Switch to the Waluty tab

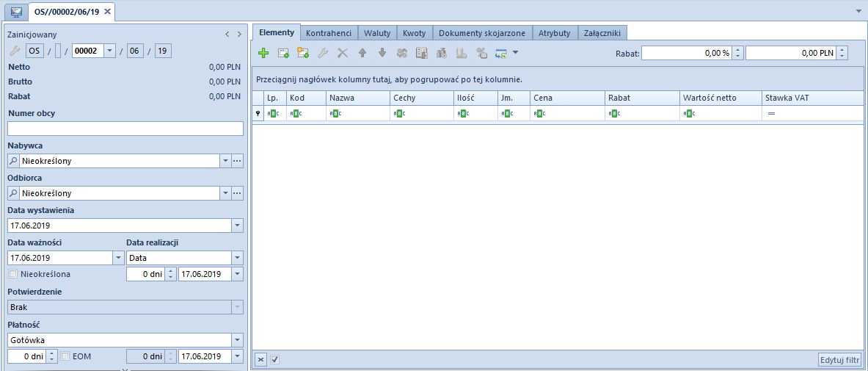377,33
